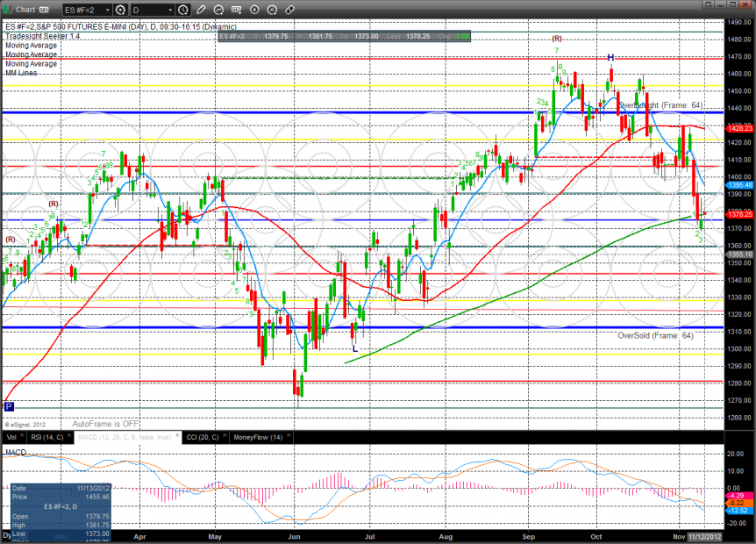Viewport: 756px width, 544px height.
Task: Click the play/replay icon in toolbar
Action: [254, 10]
